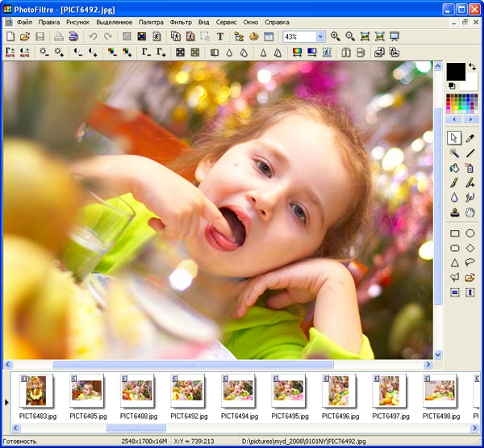The width and height of the screenshot is (484, 448).
Task: Open thumbnail PICT6496.jpg
Action: pyautogui.click(x=339, y=392)
